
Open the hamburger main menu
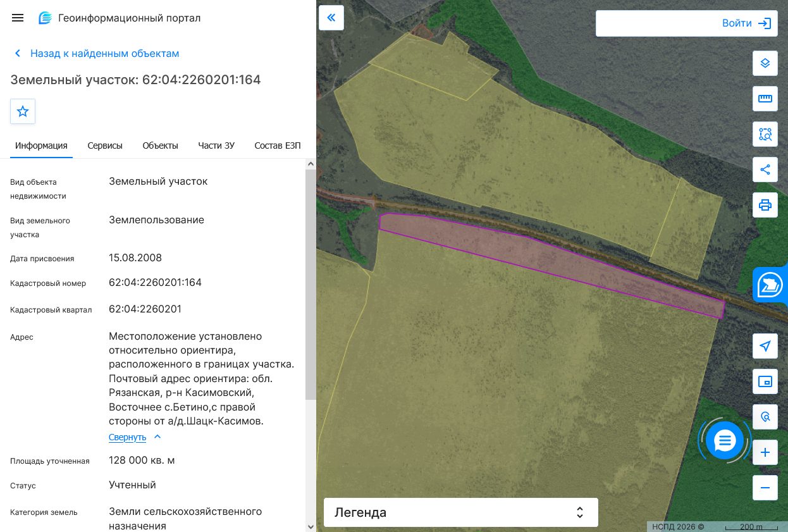(x=18, y=18)
